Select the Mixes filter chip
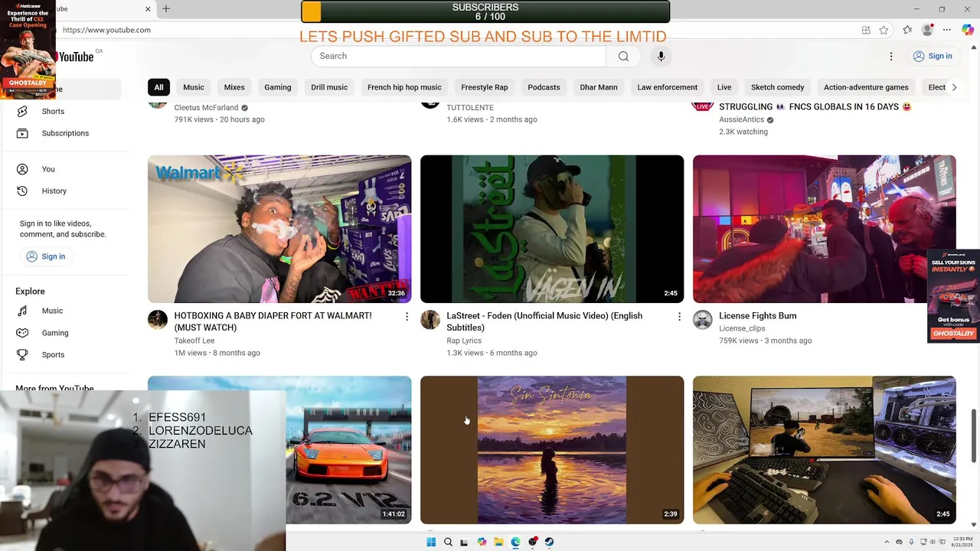 (x=234, y=87)
